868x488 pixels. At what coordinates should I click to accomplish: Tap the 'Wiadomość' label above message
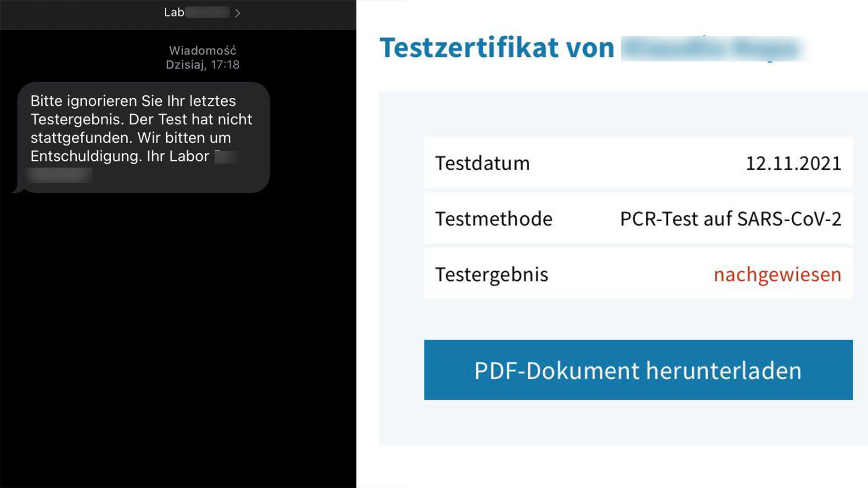click(x=202, y=50)
